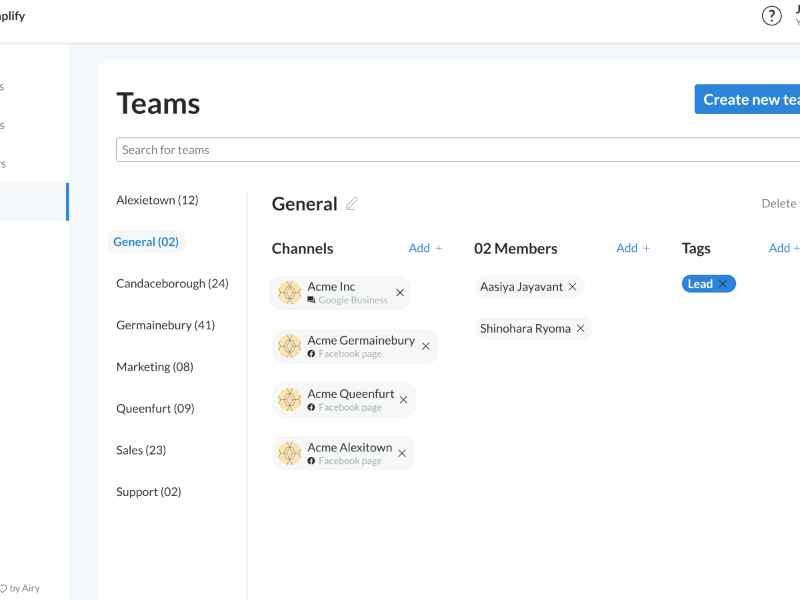The width and height of the screenshot is (800, 600).
Task: Select the Support team
Action: point(148,492)
